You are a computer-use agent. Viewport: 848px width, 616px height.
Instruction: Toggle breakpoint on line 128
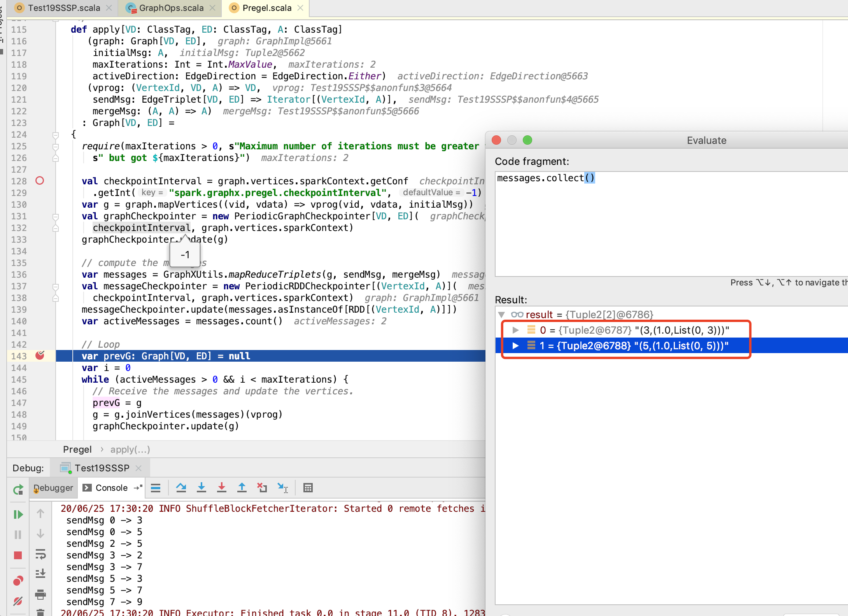40,180
